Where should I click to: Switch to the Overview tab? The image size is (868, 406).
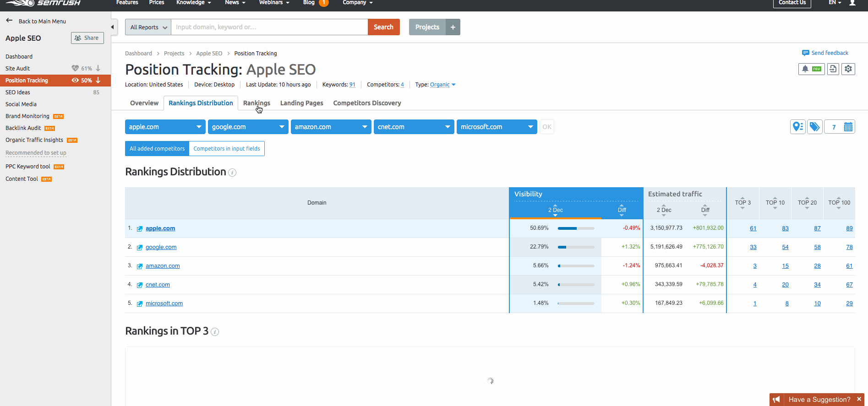click(x=144, y=103)
